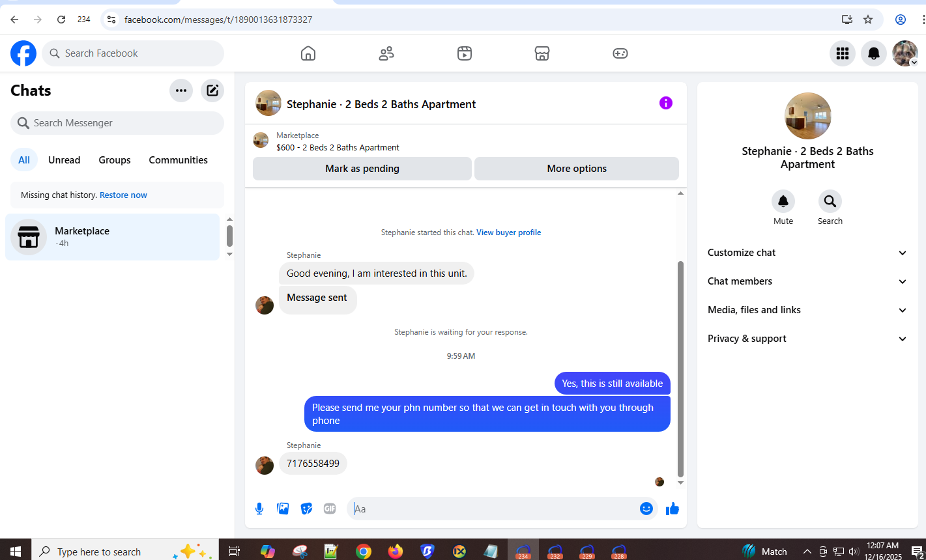Choose a GIF with the GIF icon
The width and height of the screenshot is (926, 560).
click(330, 509)
